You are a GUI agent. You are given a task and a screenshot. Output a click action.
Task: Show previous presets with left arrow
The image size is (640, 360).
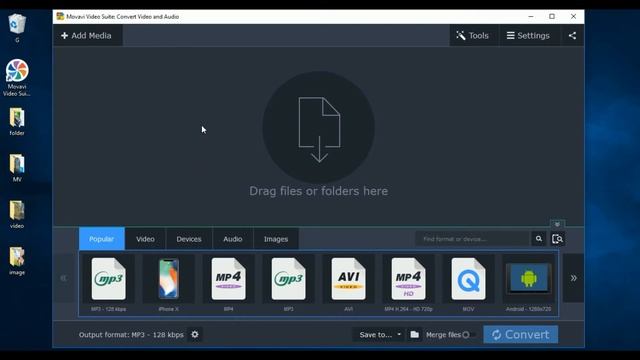(x=64, y=278)
